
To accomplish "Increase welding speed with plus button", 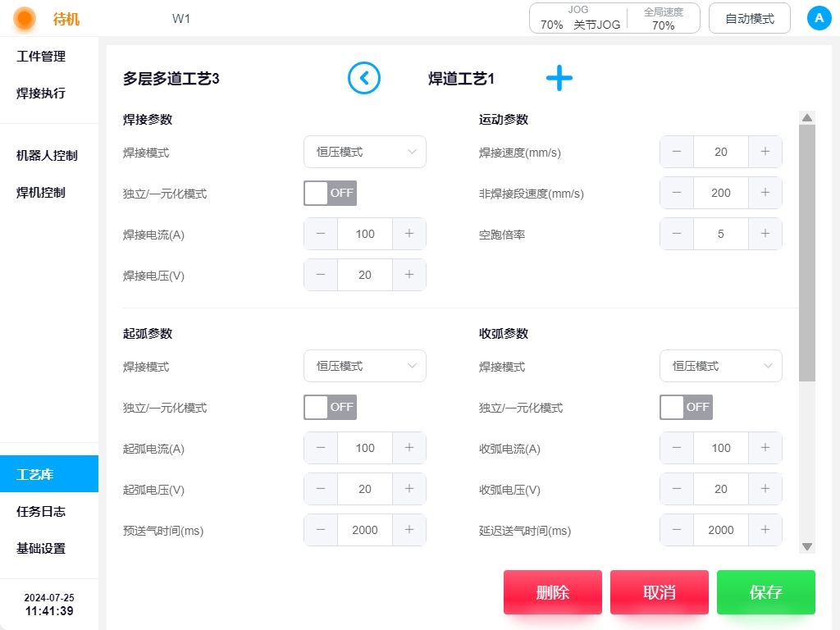I will (765, 152).
